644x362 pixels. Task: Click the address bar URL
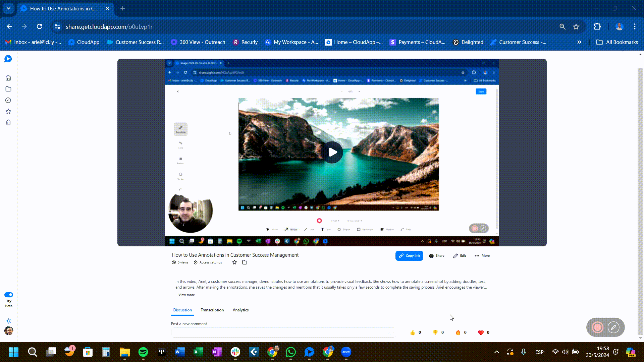tap(109, 26)
